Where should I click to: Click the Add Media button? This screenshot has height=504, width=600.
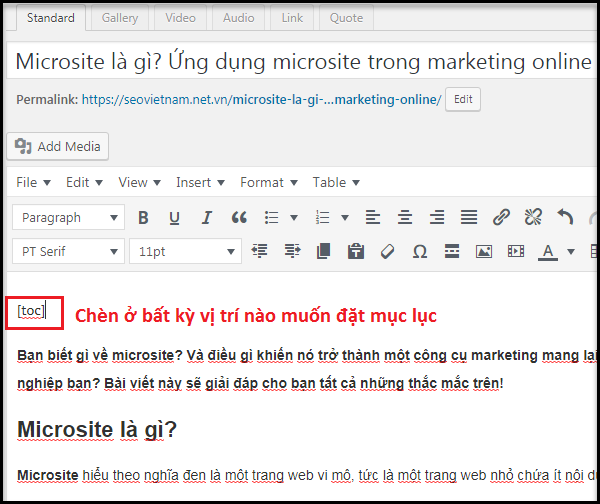tap(58, 147)
